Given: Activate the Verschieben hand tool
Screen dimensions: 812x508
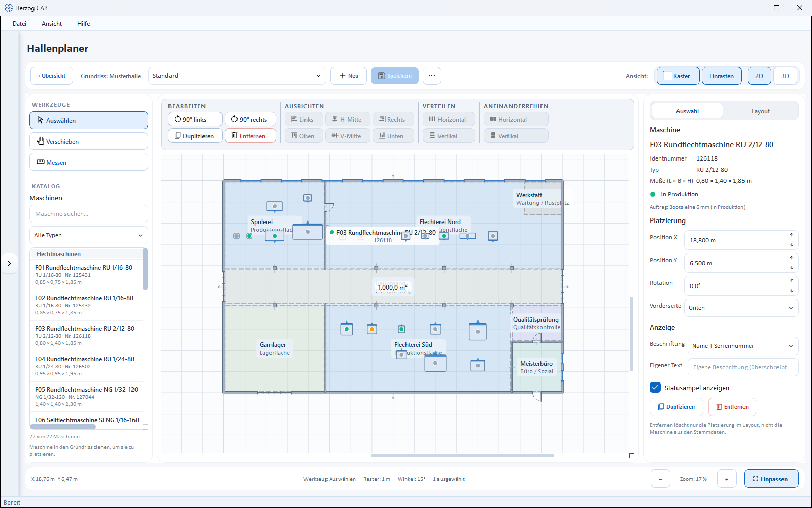Looking at the screenshot, I should coord(89,141).
